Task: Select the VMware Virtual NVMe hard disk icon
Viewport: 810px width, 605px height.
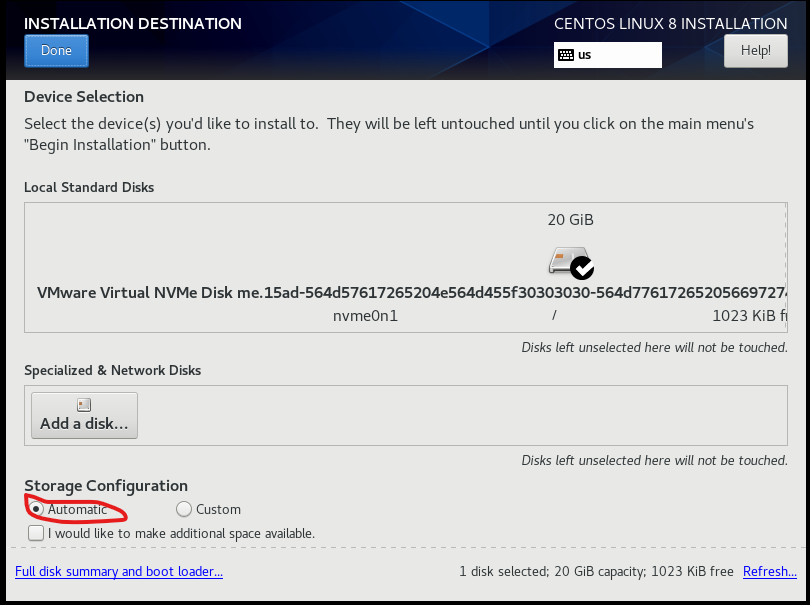Action: (x=571, y=262)
